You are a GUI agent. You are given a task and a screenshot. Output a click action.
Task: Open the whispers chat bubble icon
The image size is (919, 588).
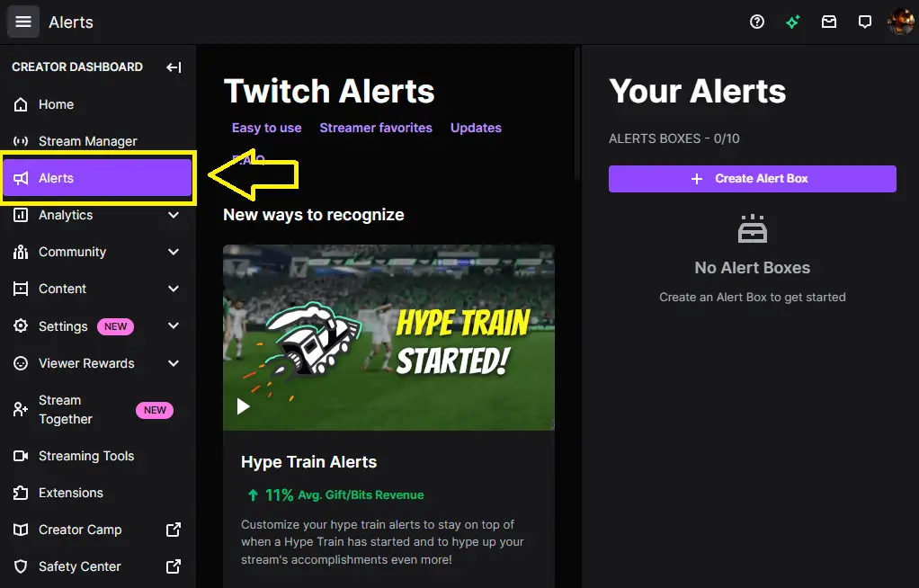[864, 22]
